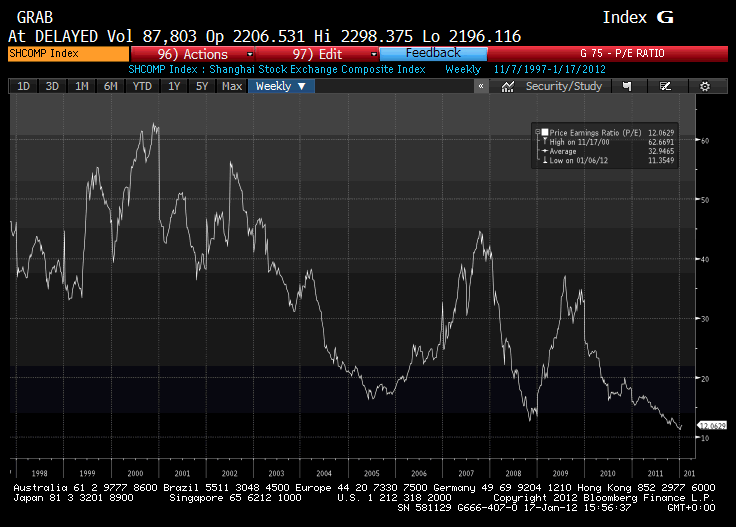
Task: Click the 20 y-axis label
Action: pos(705,378)
